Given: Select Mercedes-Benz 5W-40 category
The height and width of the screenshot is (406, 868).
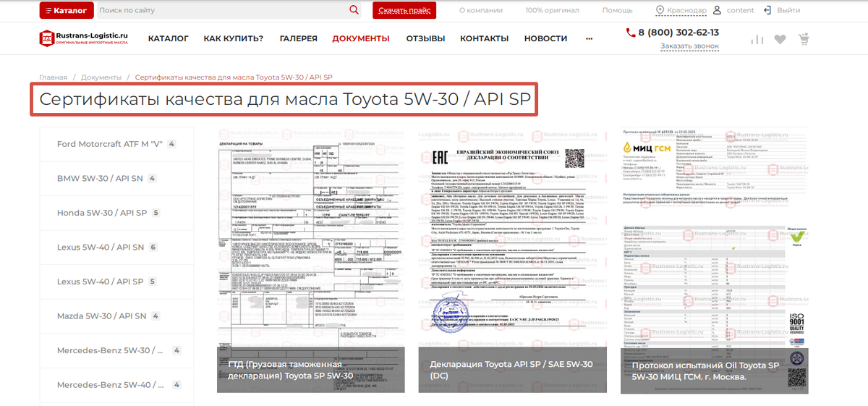Looking at the screenshot, I should (x=116, y=385).
